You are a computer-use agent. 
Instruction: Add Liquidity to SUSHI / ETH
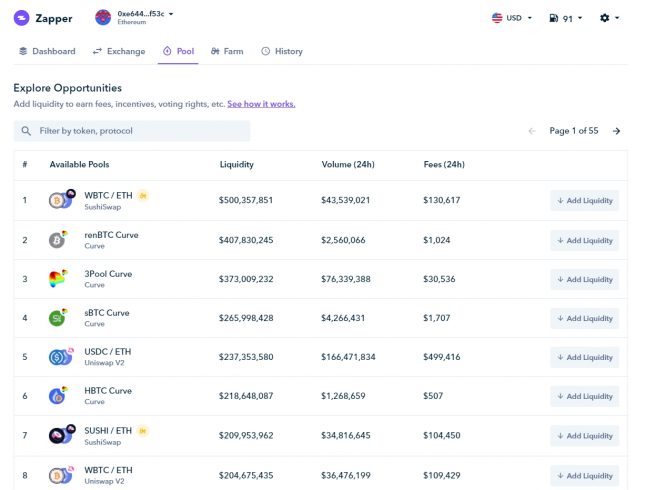click(x=585, y=436)
